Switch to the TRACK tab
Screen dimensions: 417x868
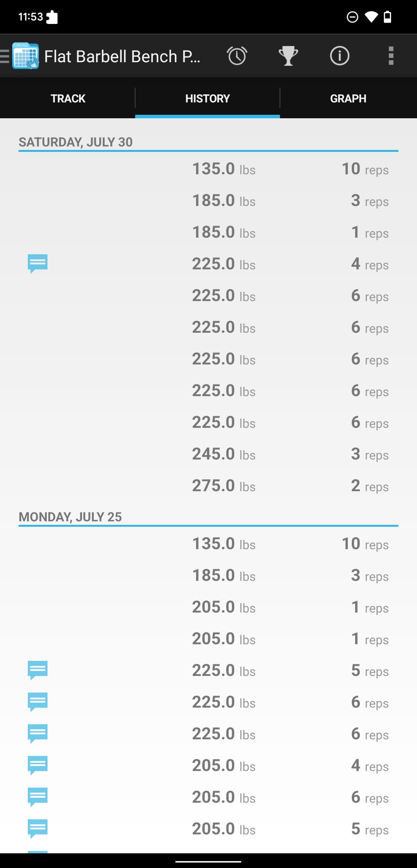click(x=68, y=99)
